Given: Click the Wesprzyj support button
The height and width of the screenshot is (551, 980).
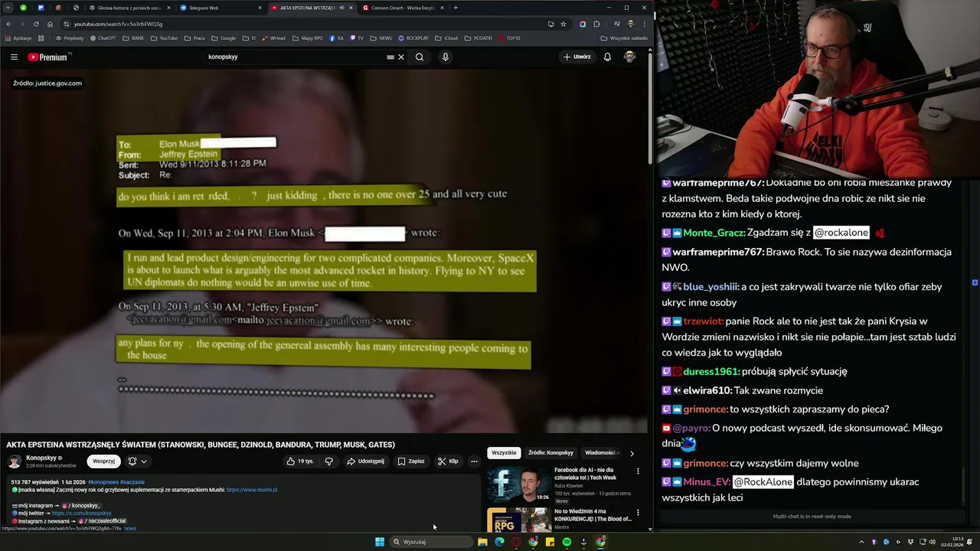Looking at the screenshot, I should tap(103, 461).
